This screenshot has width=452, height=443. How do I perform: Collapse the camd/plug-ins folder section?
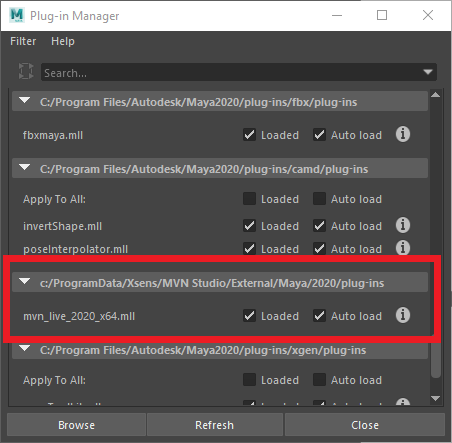point(25,167)
